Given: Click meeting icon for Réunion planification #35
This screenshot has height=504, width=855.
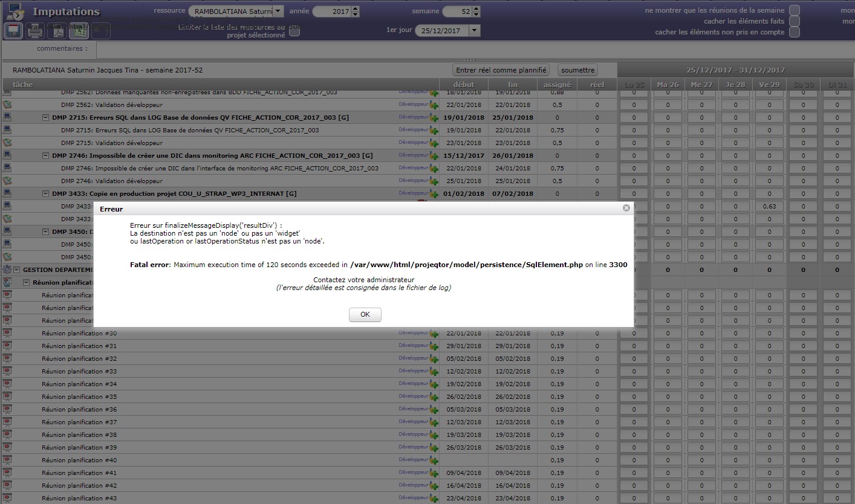Looking at the screenshot, I should coord(7,396).
